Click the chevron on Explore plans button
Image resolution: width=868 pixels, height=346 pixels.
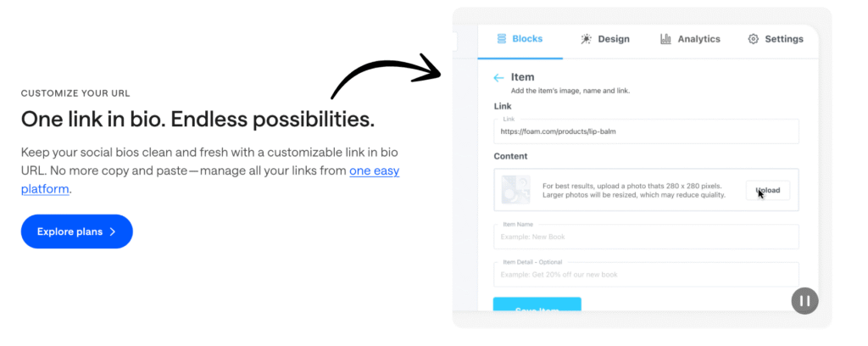click(x=113, y=232)
